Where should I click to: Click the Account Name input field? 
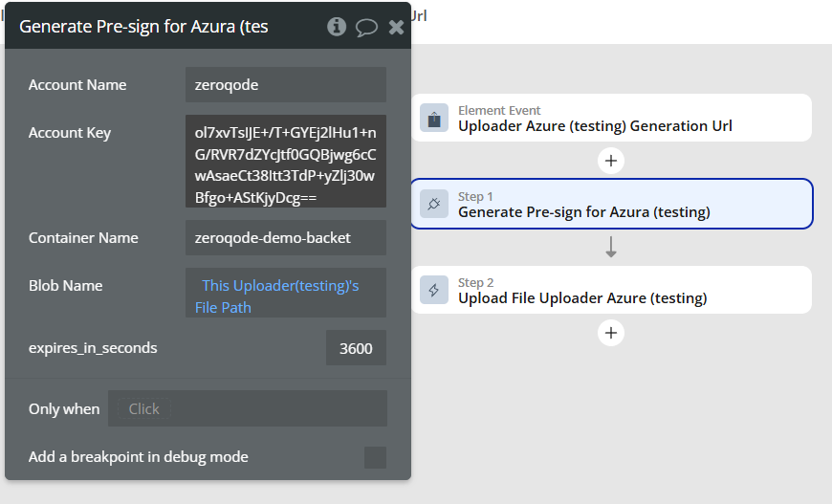[x=285, y=84]
